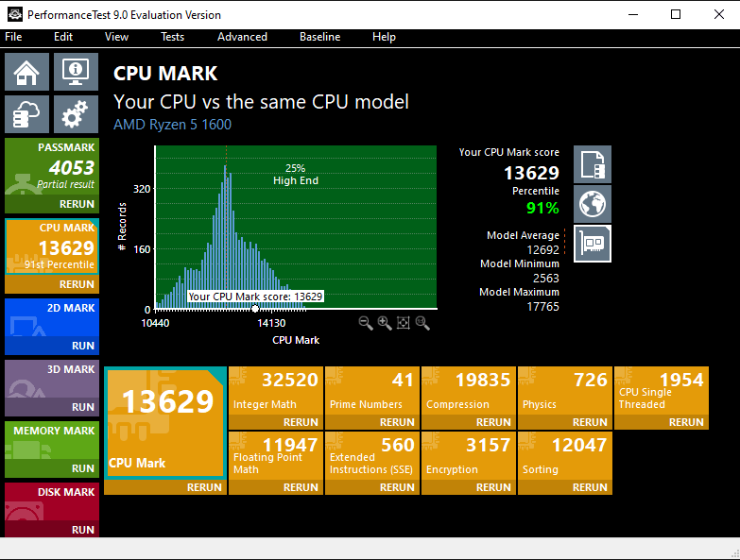Rerun the Prime Numbers test

coord(372,422)
